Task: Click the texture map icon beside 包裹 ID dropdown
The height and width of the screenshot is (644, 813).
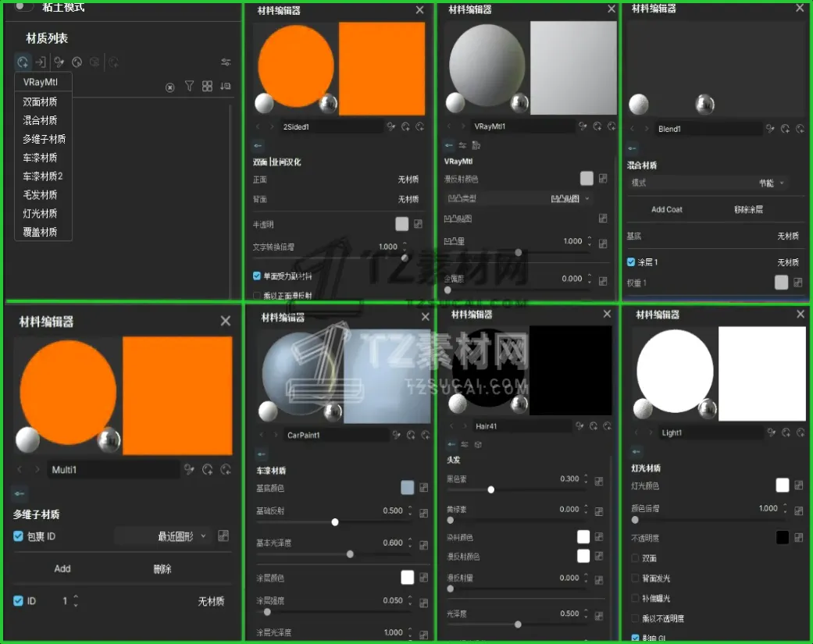Action: (223, 535)
